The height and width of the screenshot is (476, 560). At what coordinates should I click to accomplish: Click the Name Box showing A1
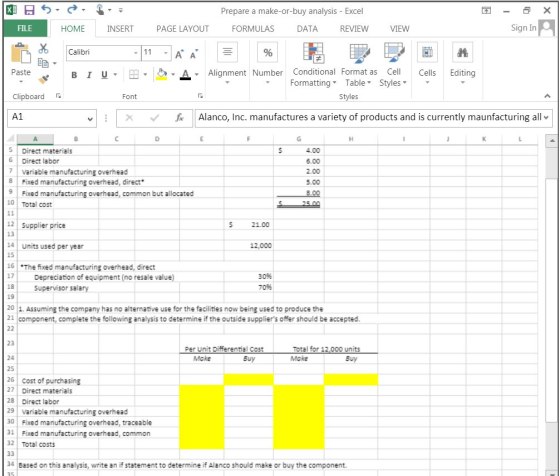tap(51, 118)
